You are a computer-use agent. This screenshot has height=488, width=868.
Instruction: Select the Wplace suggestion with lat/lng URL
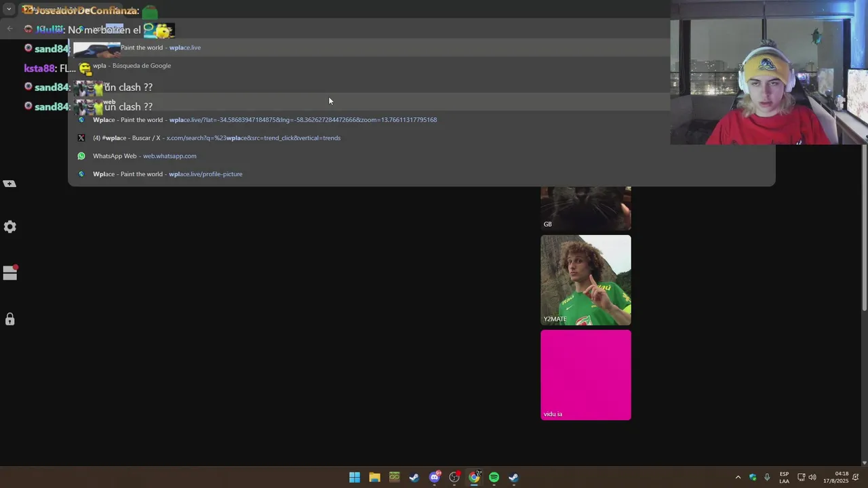coord(421,120)
